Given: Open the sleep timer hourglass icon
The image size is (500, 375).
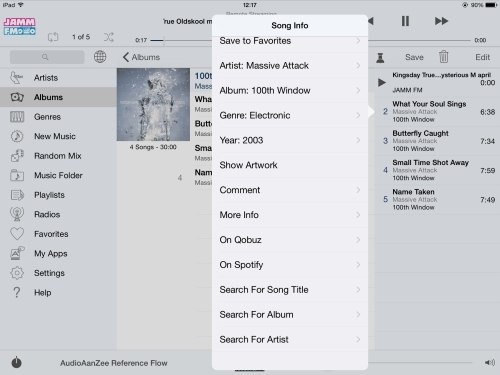Looking at the screenshot, I should 380,57.
